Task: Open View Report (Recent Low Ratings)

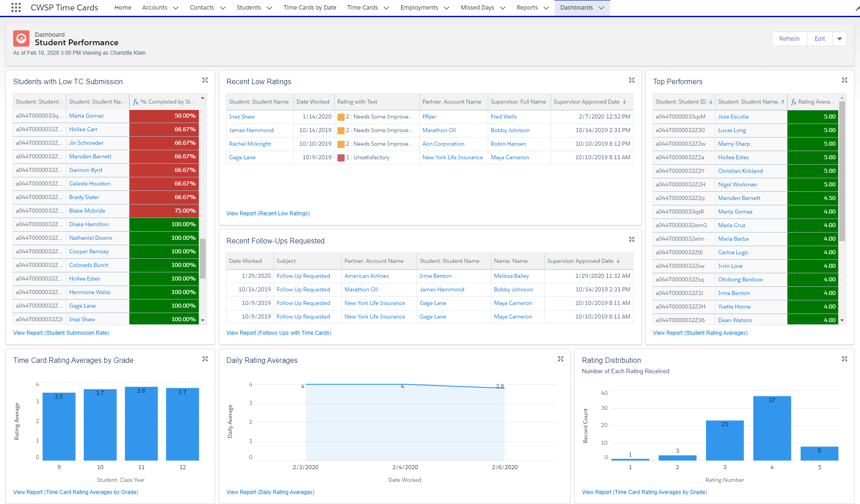Action: coord(268,214)
